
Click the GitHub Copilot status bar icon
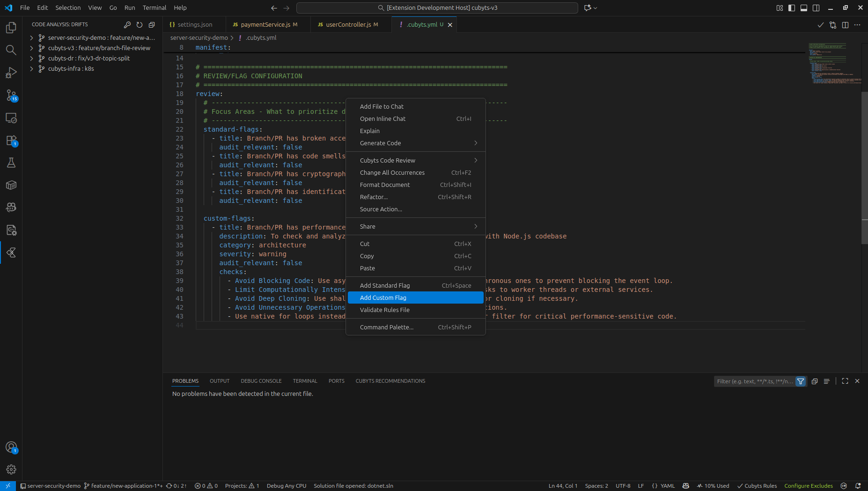[x=685, y=486]
